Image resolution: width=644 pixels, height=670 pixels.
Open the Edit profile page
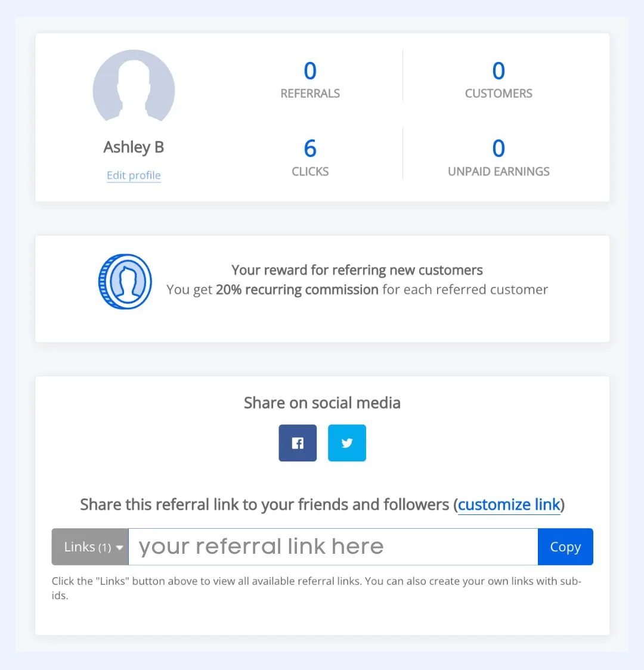[134, 175]
